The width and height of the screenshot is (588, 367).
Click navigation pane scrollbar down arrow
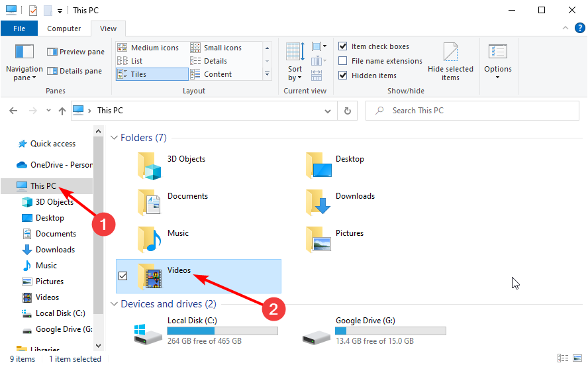(x=98, y=346)
